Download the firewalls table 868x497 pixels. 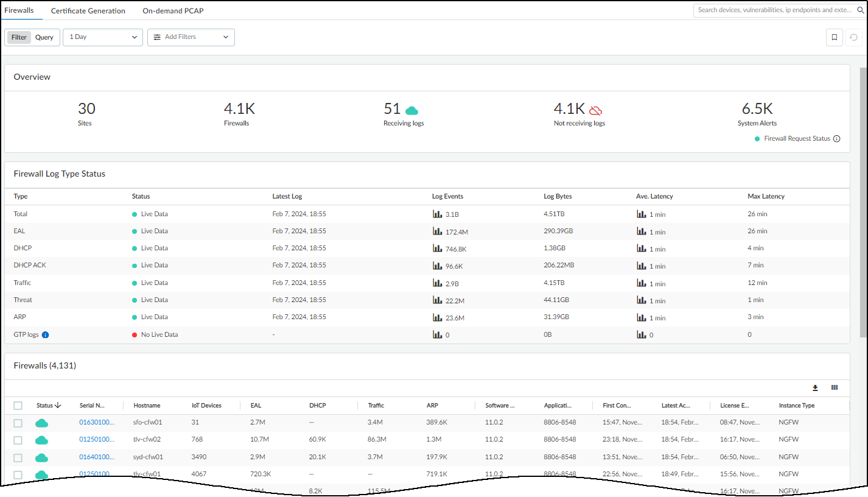(x=815, y=388)
